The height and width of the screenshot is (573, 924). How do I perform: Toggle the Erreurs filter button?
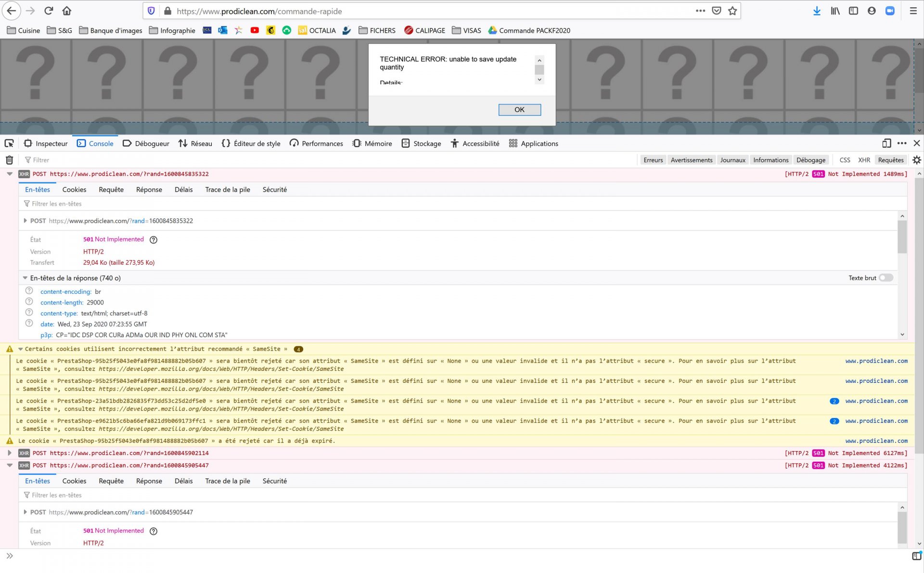tap(653, 160)
